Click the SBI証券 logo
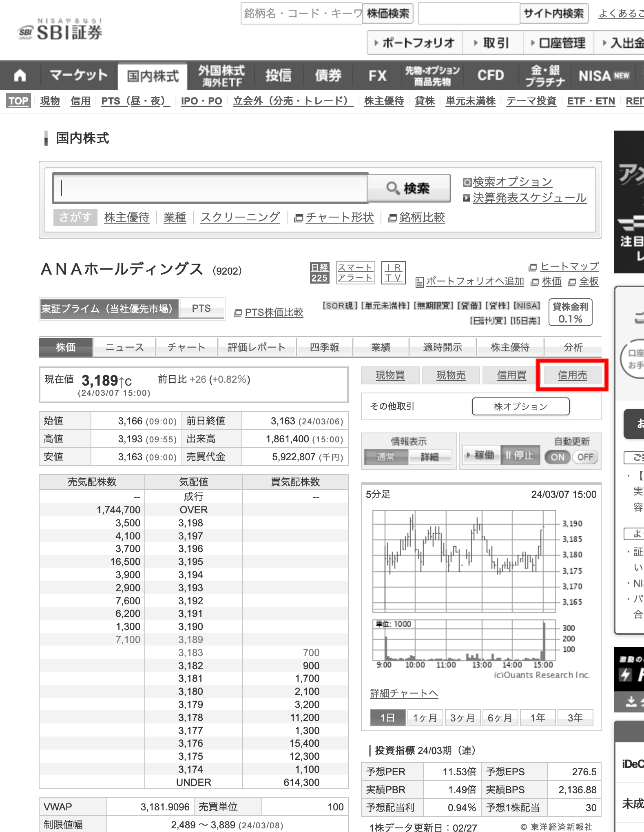Viewport: 644px width, 832px height. tap(60, 29)
